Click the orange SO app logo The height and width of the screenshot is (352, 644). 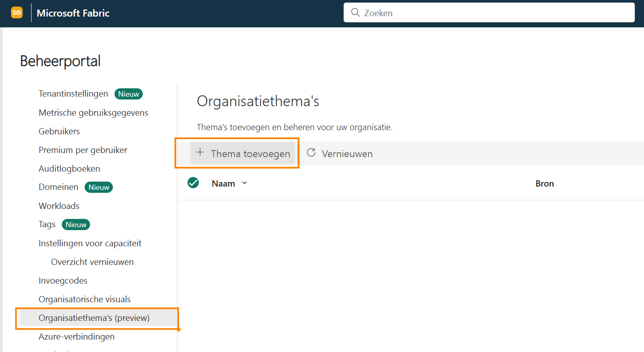pos(17,12)
